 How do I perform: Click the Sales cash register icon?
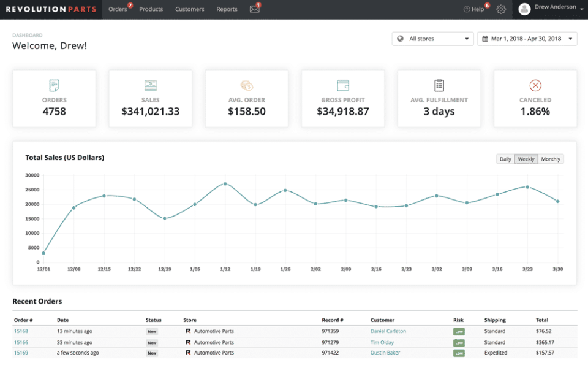coord(150,85)
